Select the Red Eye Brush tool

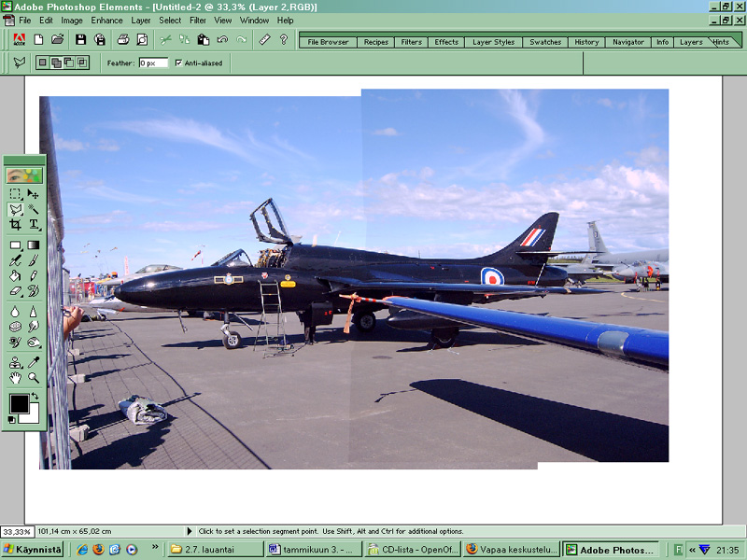click(x=15, y=342)
